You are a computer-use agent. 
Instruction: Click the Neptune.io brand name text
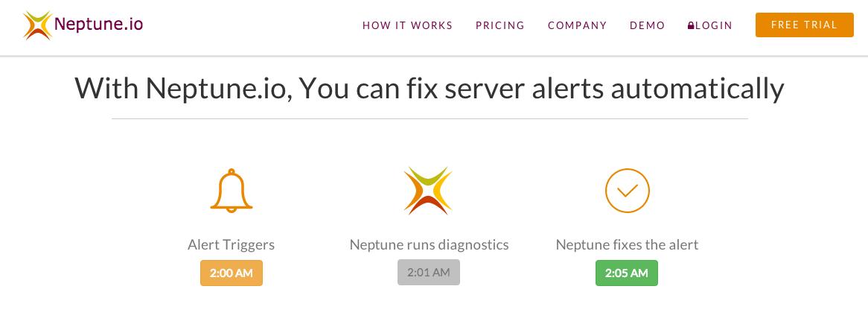coord(98,24)
